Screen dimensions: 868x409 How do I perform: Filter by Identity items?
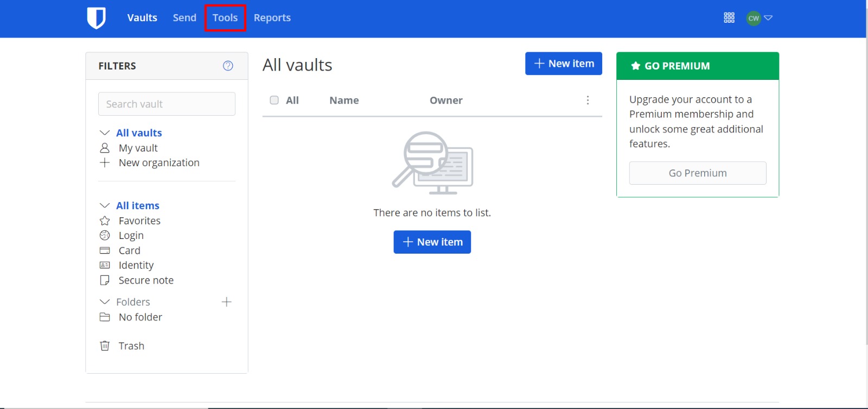[136, 265]
